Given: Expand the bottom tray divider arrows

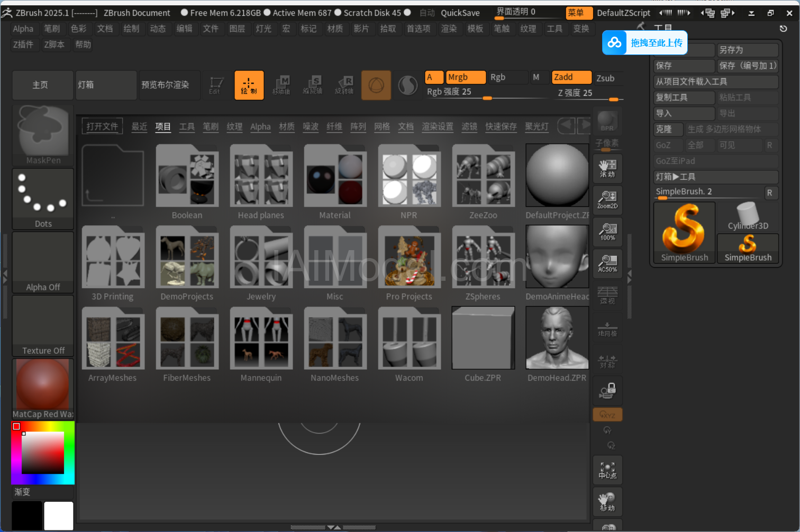Looking at the screenshot, I should click(333, 527).
